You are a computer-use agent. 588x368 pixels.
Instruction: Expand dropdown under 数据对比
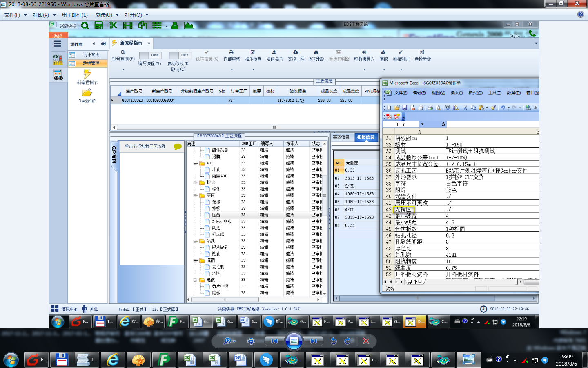pos(401,69)
